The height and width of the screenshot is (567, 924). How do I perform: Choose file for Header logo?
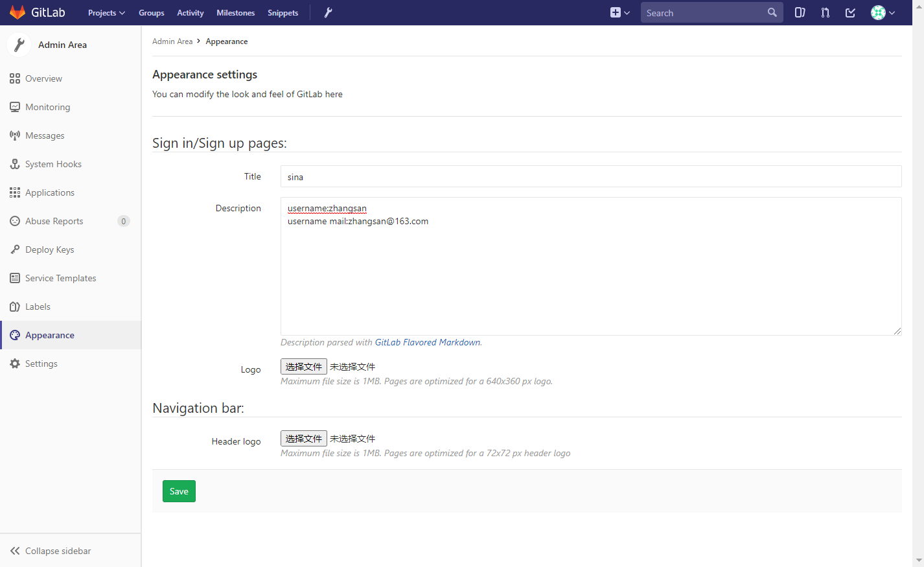pos(304,439)
